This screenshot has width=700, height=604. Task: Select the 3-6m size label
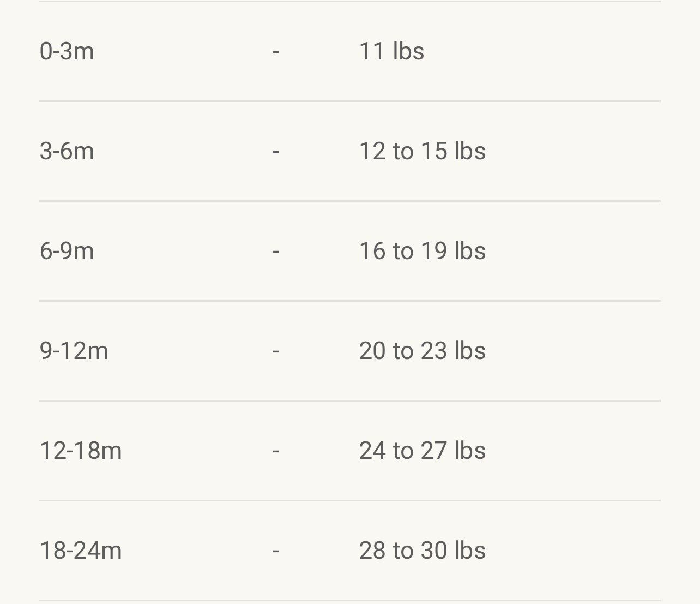pos(67,151)
